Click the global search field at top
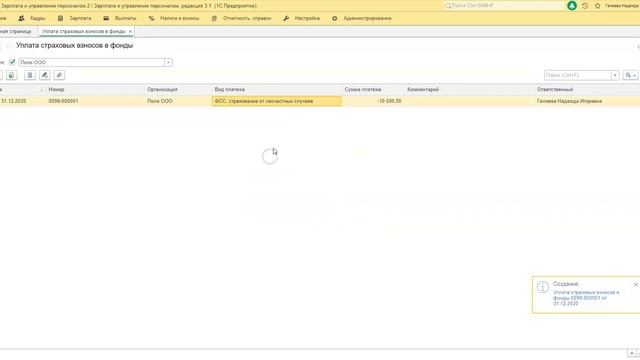 pyautogui.click(x=504, y=6)
